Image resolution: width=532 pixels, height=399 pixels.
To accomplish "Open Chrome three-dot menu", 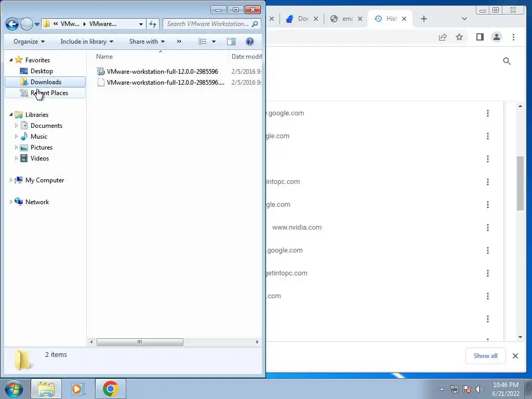I will [514, 37].
